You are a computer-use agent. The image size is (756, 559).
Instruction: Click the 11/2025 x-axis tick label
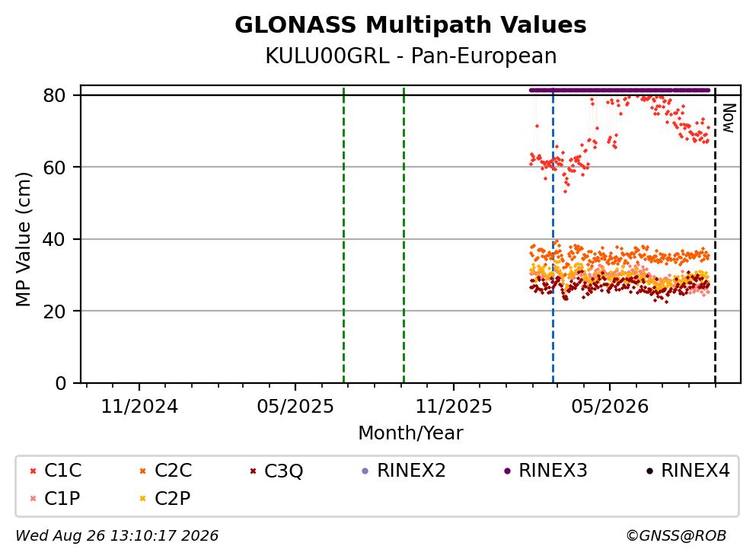(x=454, y=407)
